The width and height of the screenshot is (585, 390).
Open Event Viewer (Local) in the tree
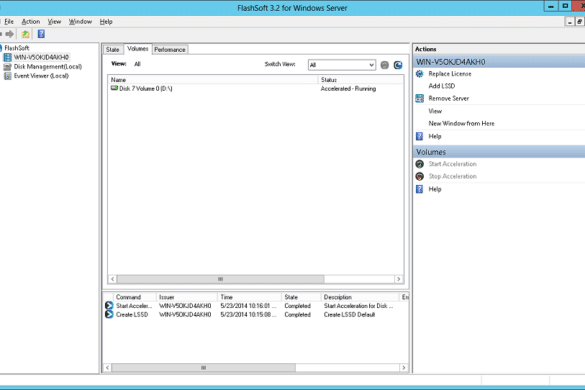pos(41,76)
